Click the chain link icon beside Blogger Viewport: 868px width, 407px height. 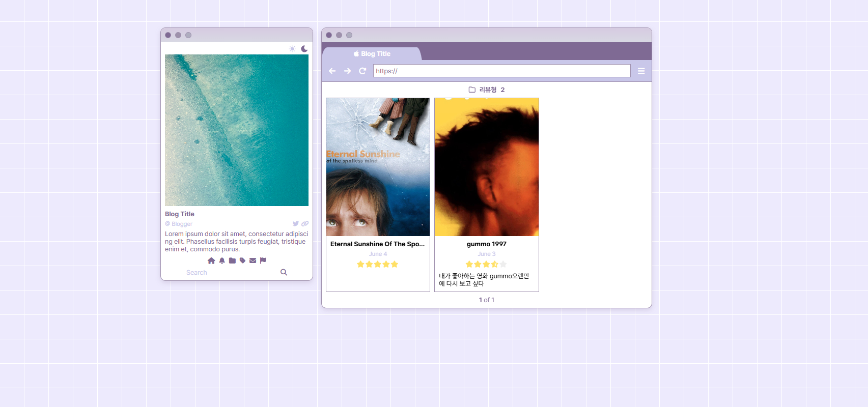(305, 224)
